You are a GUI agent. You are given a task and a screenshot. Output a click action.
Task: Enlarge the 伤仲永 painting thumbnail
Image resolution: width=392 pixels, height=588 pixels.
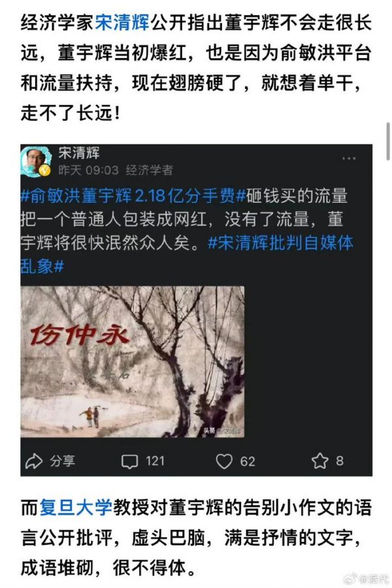pyautogui.click(x=133, y=361)
